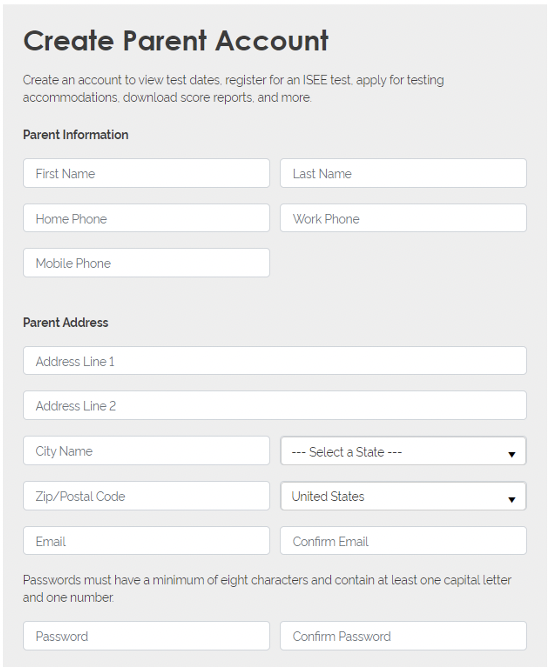Click into the Work Phone field
Screen dimensions: 548x668
[403, 218]
